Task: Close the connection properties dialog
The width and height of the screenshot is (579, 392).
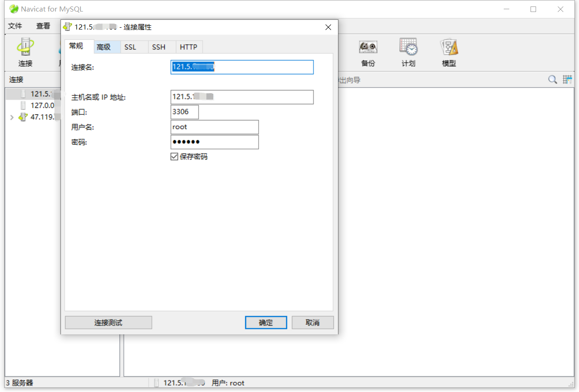Action: point(328,27)
